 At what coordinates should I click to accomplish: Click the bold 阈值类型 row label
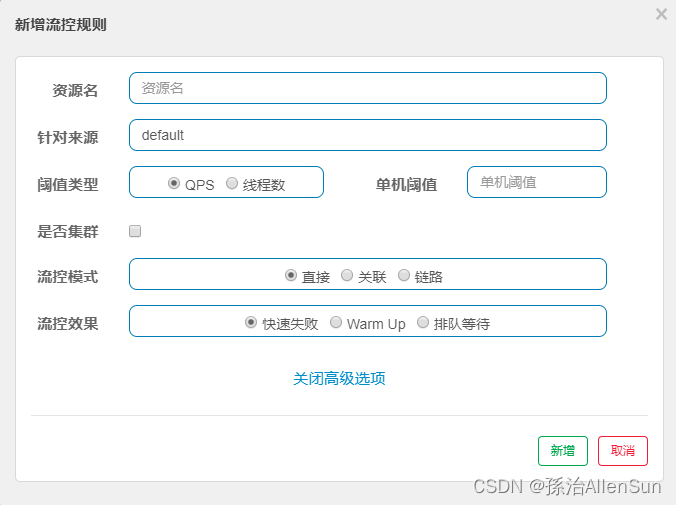pyautogui.click(x=68, y=185)
